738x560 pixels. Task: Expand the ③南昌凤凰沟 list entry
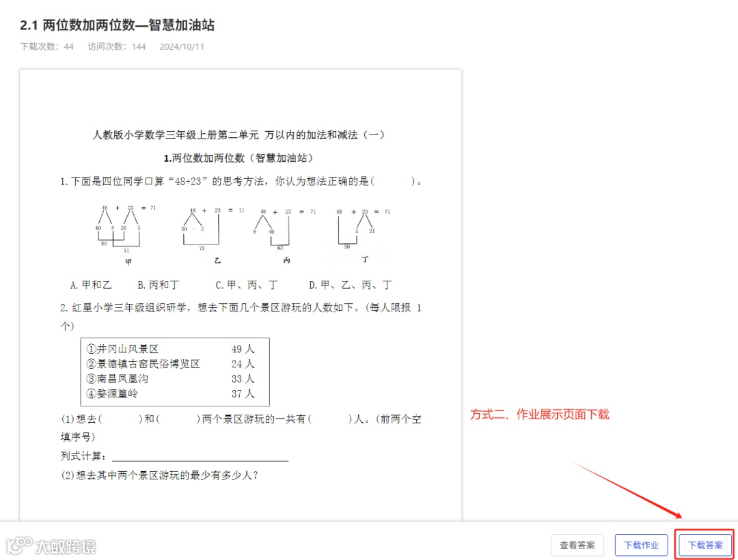118,378
